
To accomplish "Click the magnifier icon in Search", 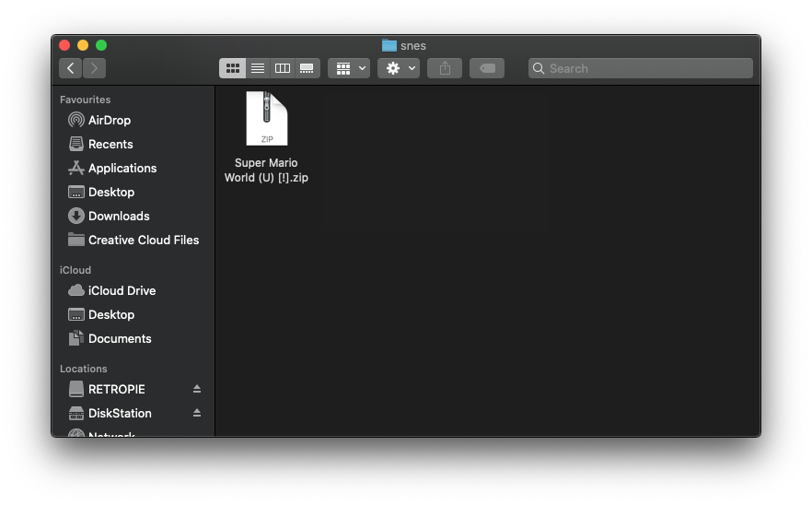I will coord(539,68).
